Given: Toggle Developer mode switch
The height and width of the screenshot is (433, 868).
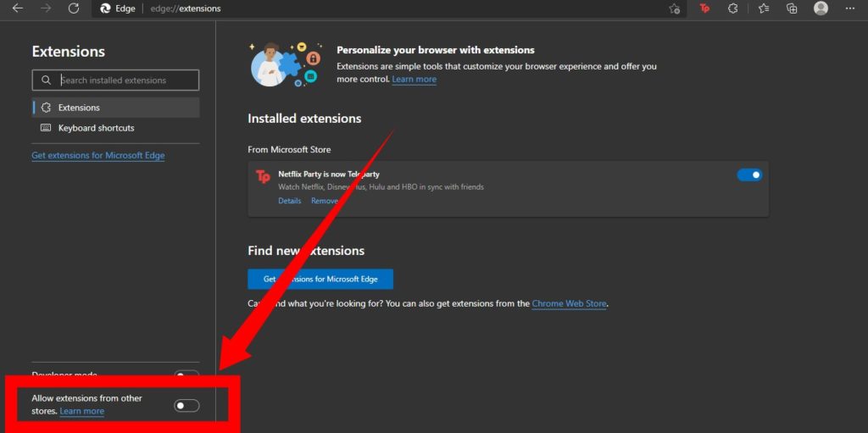Looking at the screenshot, I should tap(186, 375).
